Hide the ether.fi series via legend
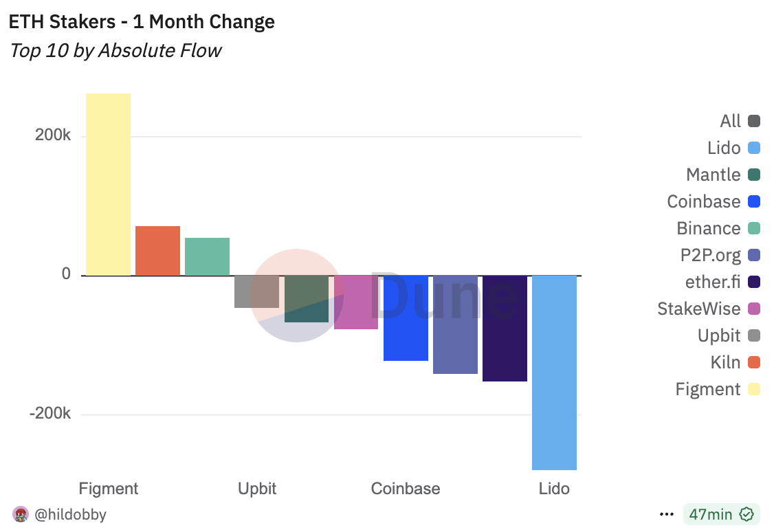The image size is (774, 532). (x=722, y=282)
